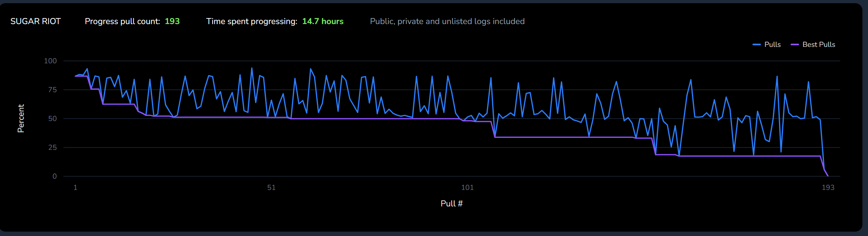Click the first data point at pull 1
Viewport: 868px width, 236px height.
75,76
